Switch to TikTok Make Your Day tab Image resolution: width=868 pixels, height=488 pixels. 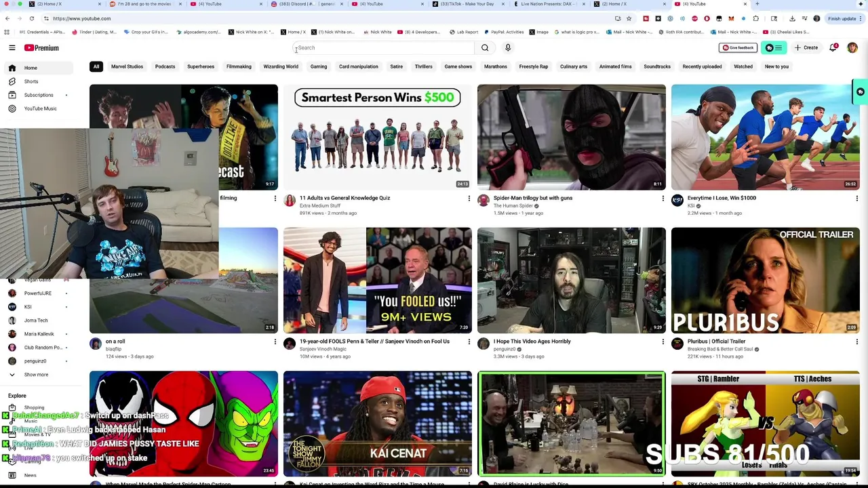[x=469, y=4]
